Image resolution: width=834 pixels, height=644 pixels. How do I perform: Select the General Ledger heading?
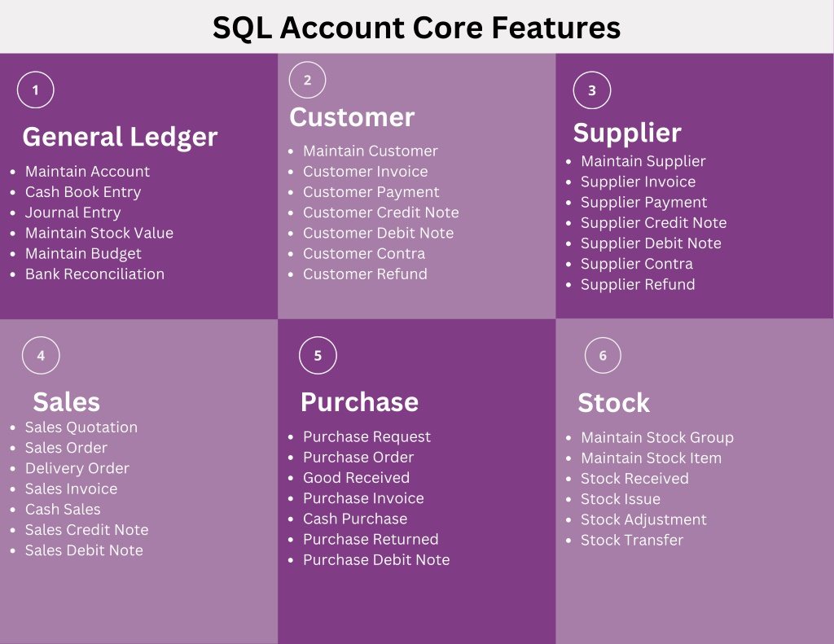coord(121,138)
